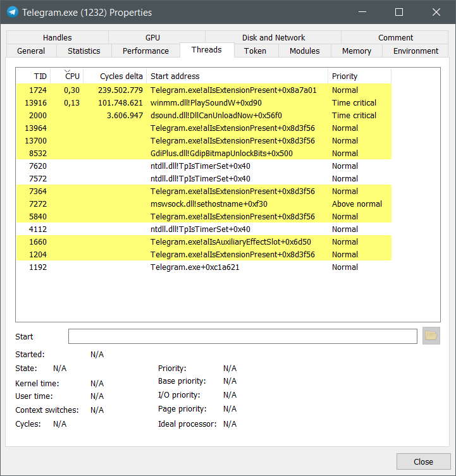Select thread row with TID 5840

coord(204,217)
